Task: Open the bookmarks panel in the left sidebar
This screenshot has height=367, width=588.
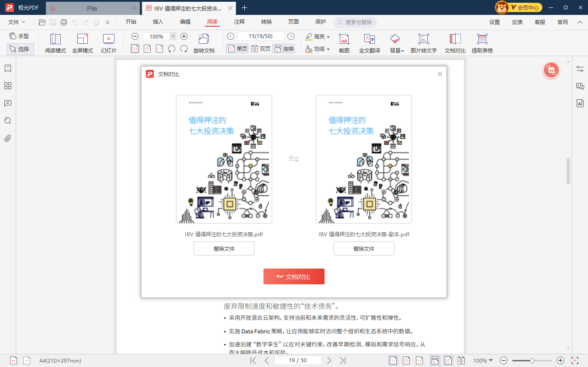Action: (7, 68)
